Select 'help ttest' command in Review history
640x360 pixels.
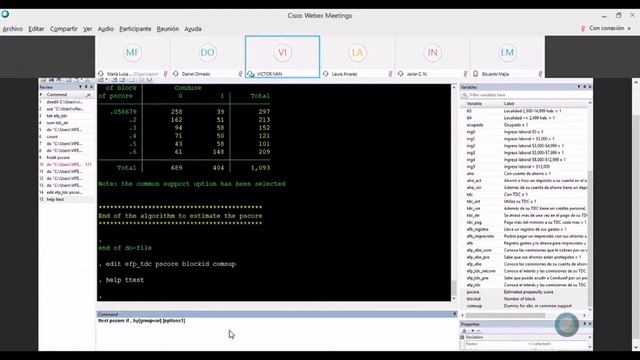[x=67, y=199]
